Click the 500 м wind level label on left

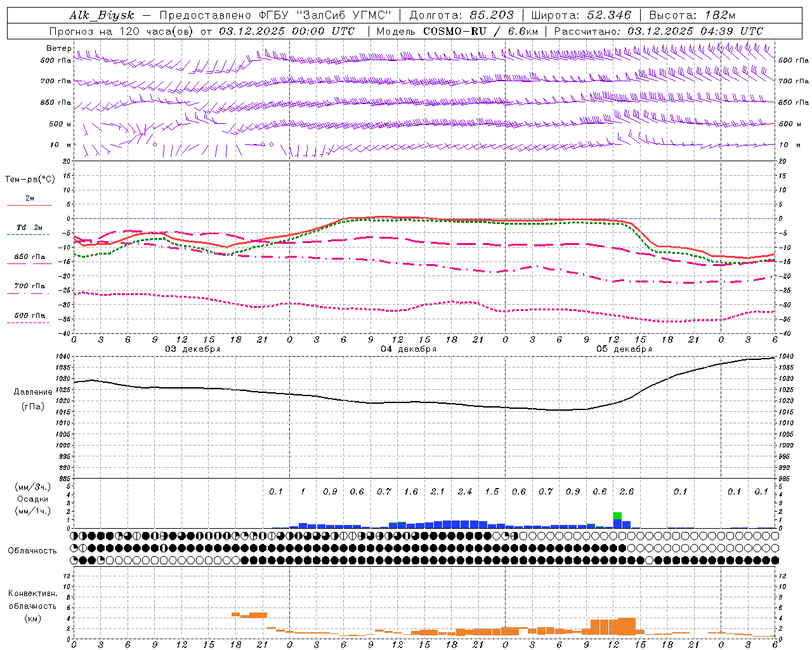(60, 124)
